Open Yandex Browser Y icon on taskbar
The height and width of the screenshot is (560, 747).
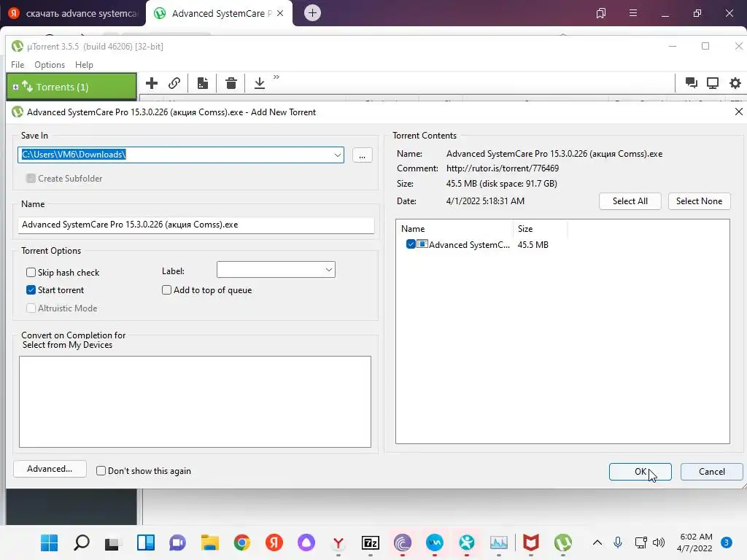(x=338, y=542)
